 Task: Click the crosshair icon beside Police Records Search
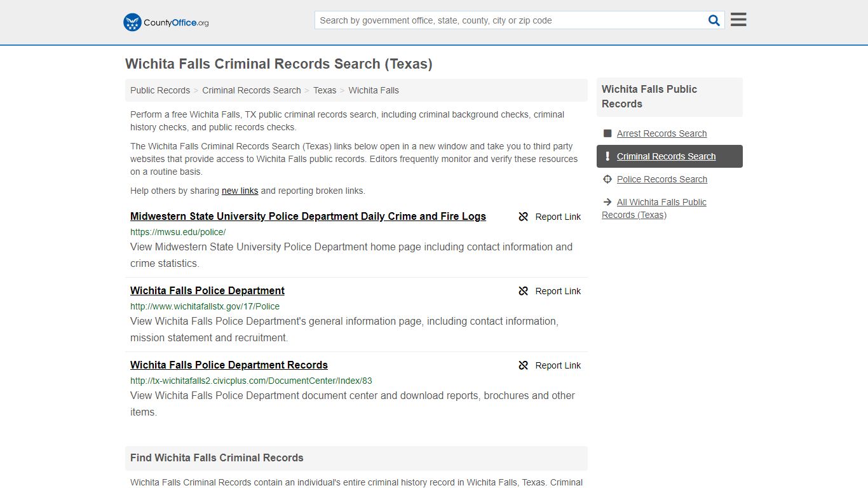point(607,179)
